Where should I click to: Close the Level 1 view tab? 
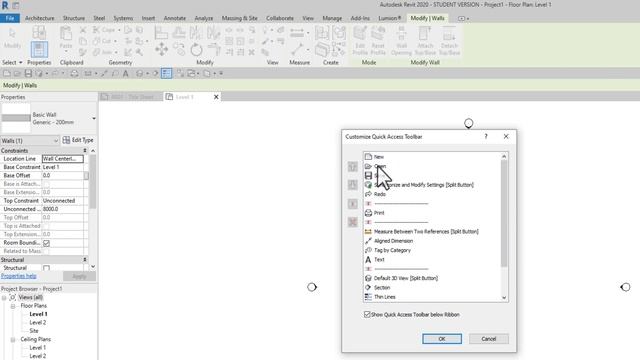(x=216, y=97)
